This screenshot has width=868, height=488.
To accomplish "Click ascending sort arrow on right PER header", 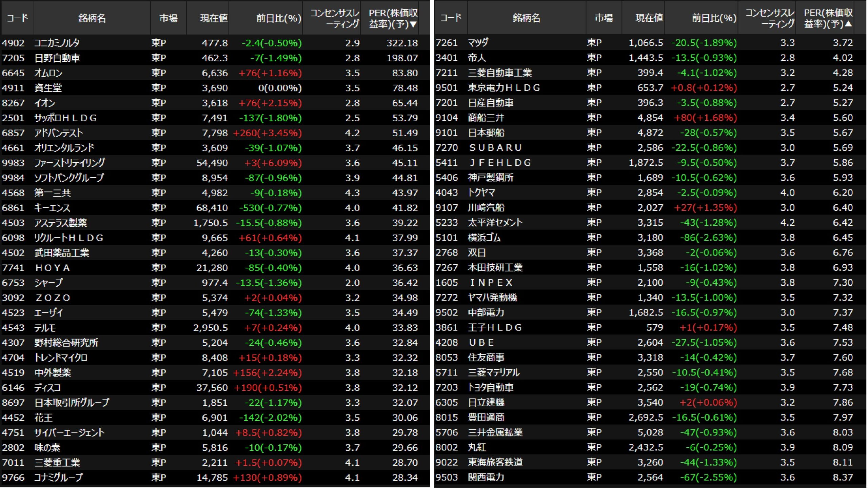I will click(848, 24).
